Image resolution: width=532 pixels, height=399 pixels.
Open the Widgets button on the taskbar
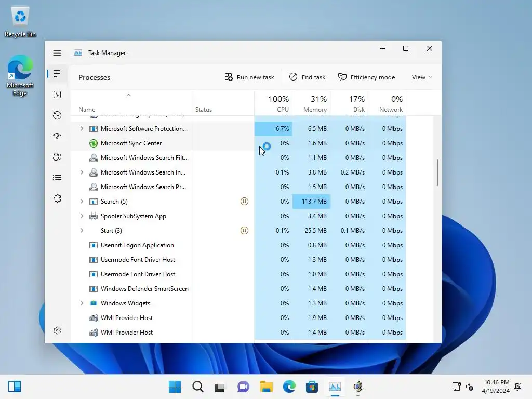point(15,387)
